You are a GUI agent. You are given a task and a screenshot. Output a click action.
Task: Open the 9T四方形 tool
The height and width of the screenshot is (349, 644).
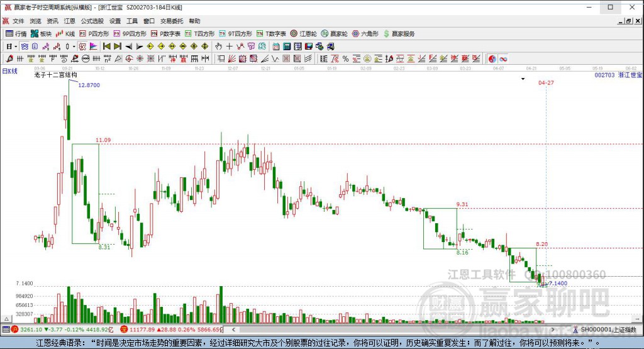pyautogui.click(x=235, y=34)
